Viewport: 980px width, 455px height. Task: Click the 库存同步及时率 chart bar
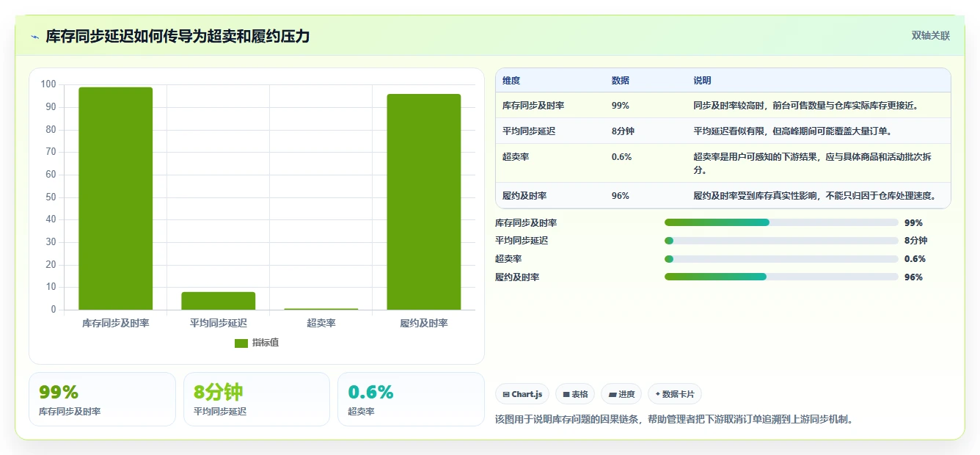pyautogui.click(x=116, y=198)
